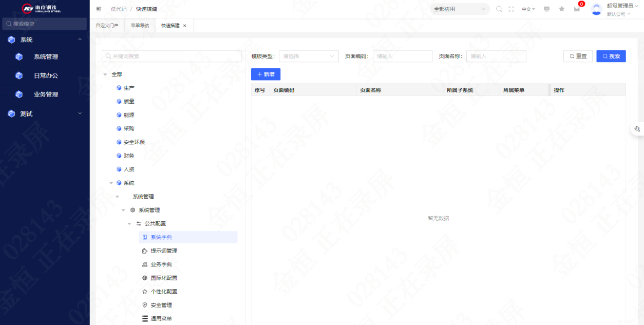Click the 所属子系统 column header

pyautogui.click(x=460, y=90)
